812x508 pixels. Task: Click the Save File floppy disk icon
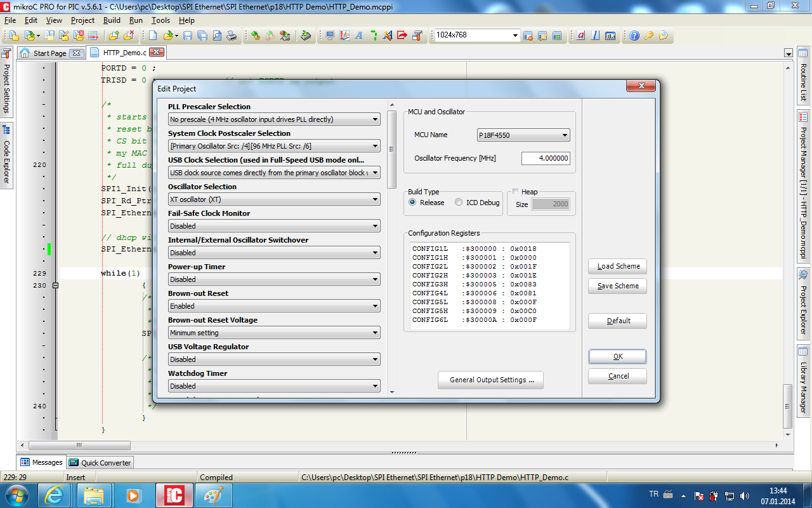[188, 36]
